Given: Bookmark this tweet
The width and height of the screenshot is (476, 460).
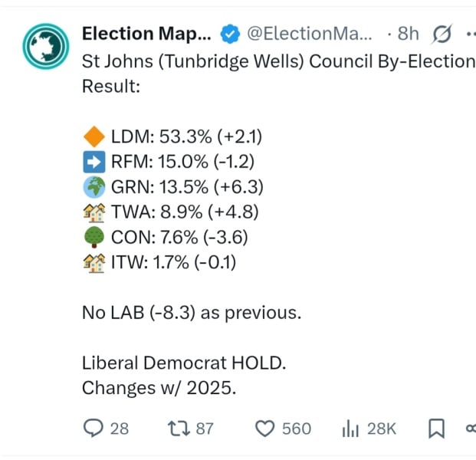Looking at the screenshot, I should point(436,428).
